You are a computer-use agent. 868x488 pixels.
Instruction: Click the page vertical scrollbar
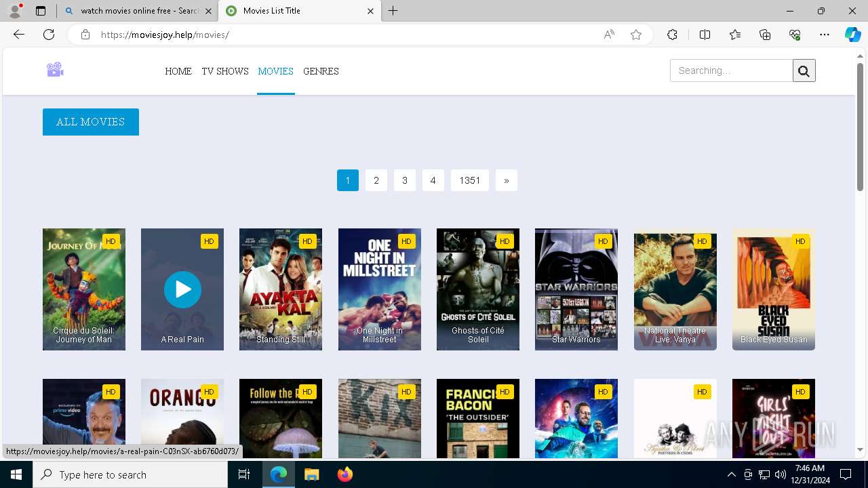click(861, 126)
